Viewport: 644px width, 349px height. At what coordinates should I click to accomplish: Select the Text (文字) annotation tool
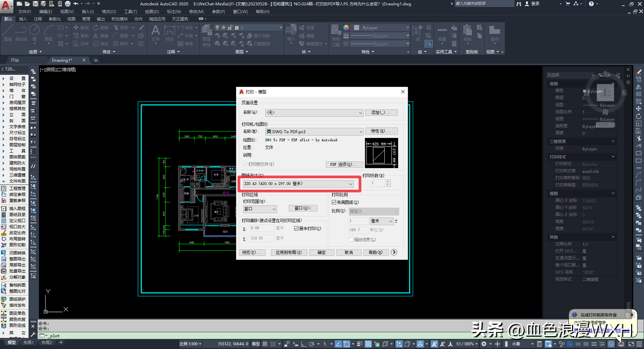(x=156, y=32)
